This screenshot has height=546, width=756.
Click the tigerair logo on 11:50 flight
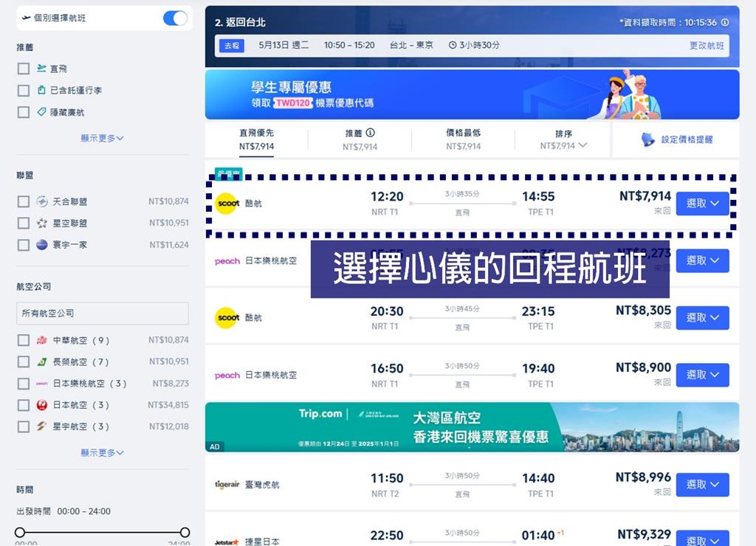tap(227, 484)
